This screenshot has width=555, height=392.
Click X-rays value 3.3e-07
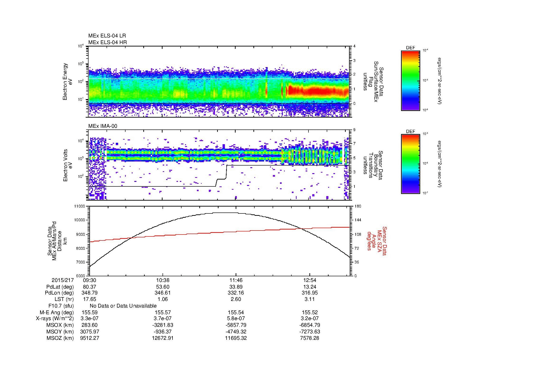[90, 318]
